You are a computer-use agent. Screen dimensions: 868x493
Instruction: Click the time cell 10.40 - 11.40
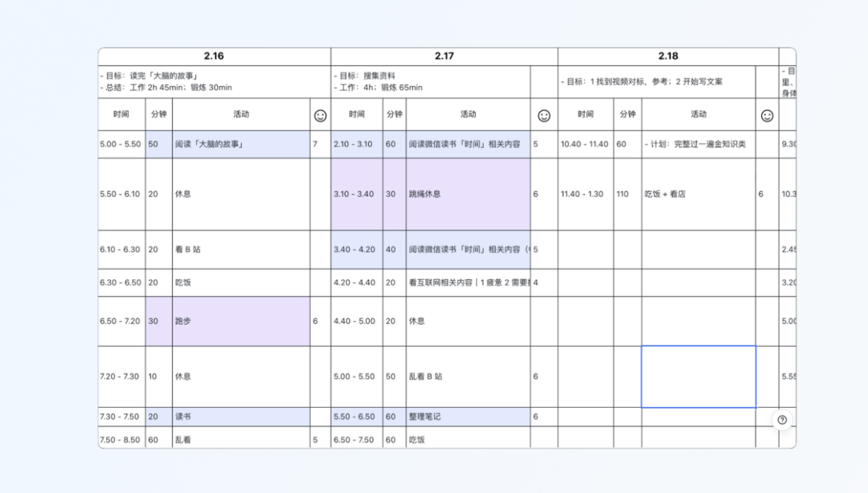pos(586,144)
